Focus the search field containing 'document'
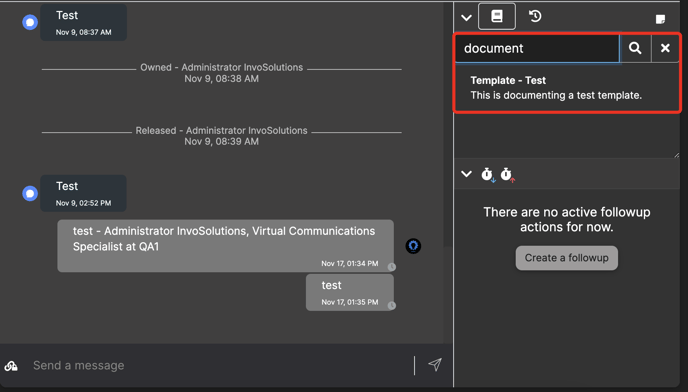Viewport: 688px width, 392px height. click(537, 48)
